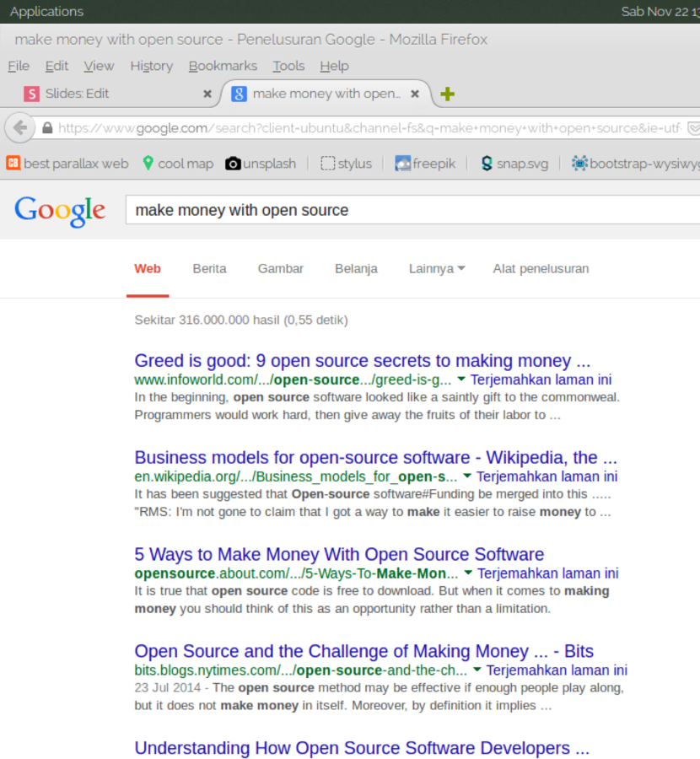
Task: Open stylus bookmark
Action: (x=346, y=164)
